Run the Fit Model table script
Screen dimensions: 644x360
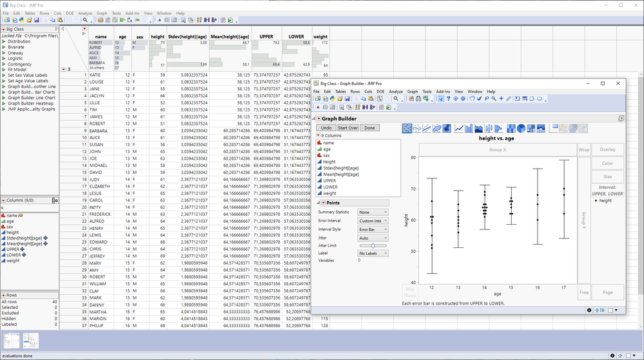click(x=4, y=70)
